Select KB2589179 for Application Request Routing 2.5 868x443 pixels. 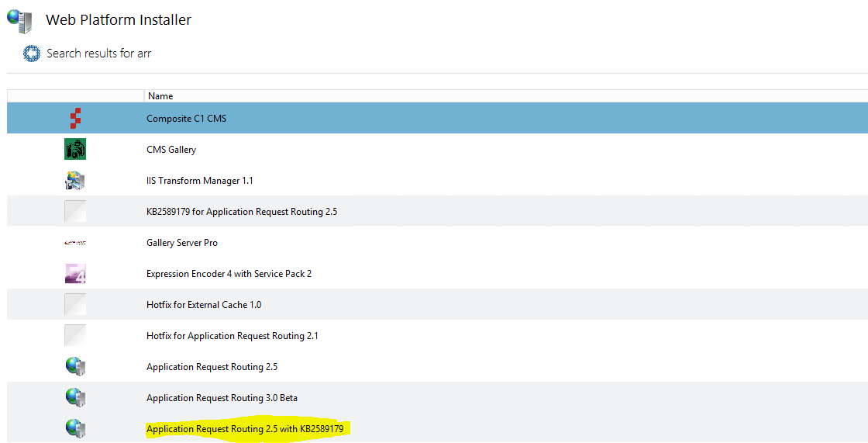click(x=242, y=212)
